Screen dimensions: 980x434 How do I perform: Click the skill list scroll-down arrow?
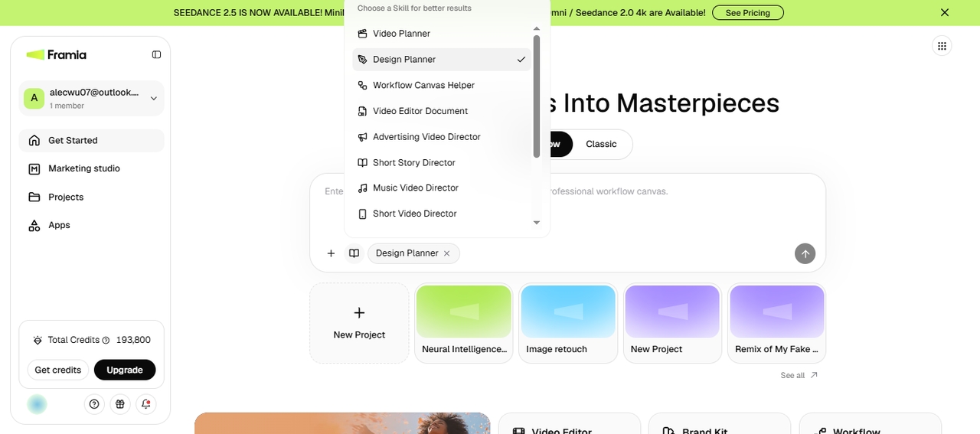[537, 223]
